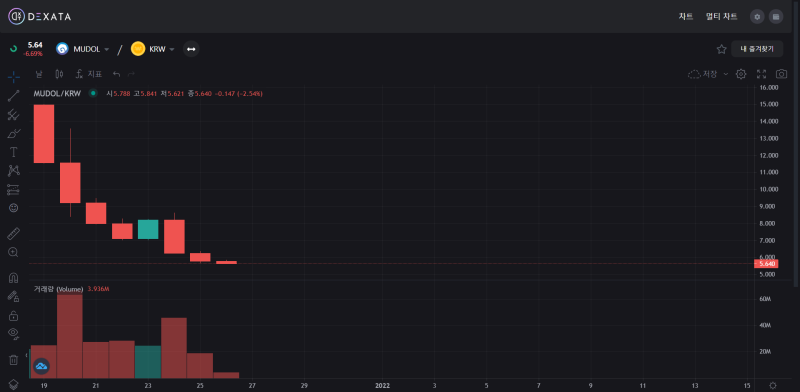Open 내 즐겨찾기 favorites list

coord(757,49)
